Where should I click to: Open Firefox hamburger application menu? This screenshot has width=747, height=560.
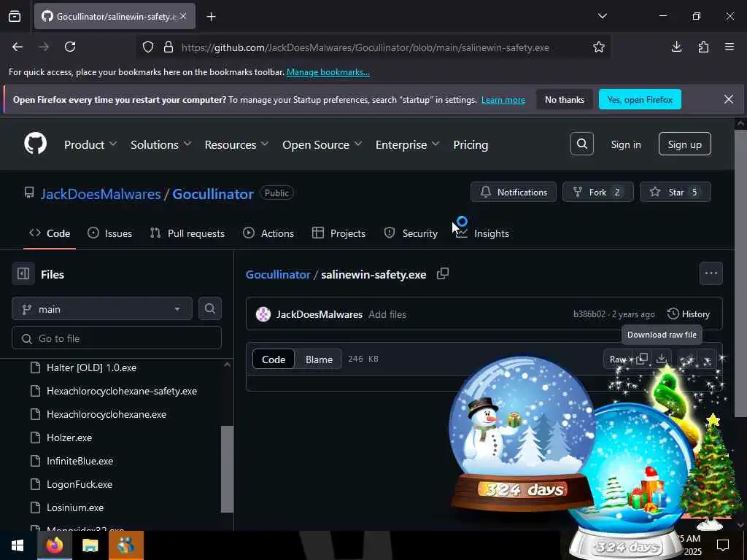[729, 47]
